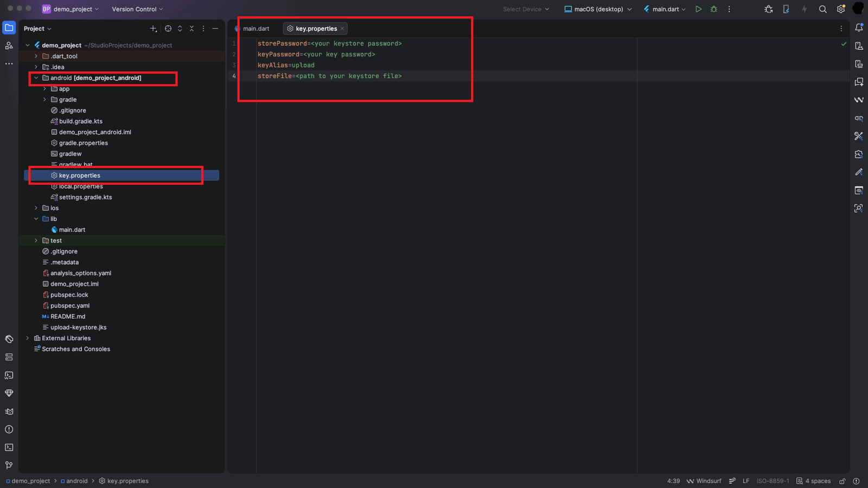Image resolution: width=868 pixels, height=488 pixels.
Task: Run main.dart with the play icon
Action: (x=698, y=9)
